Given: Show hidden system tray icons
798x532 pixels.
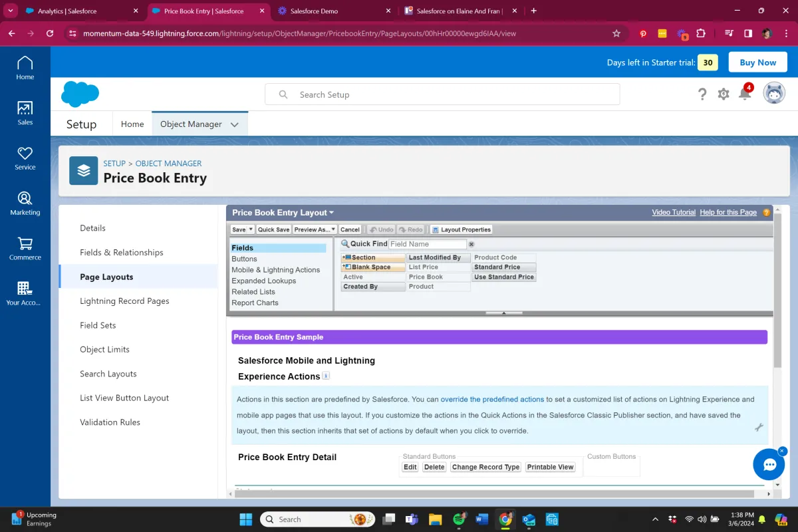Looking at the screenshot, I should 656,519.
